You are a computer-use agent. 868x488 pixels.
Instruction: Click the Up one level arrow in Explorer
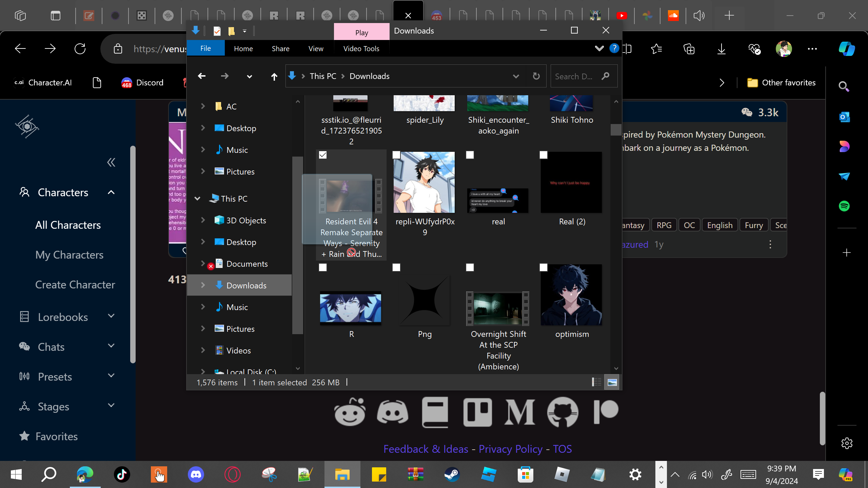pos(274,77)
